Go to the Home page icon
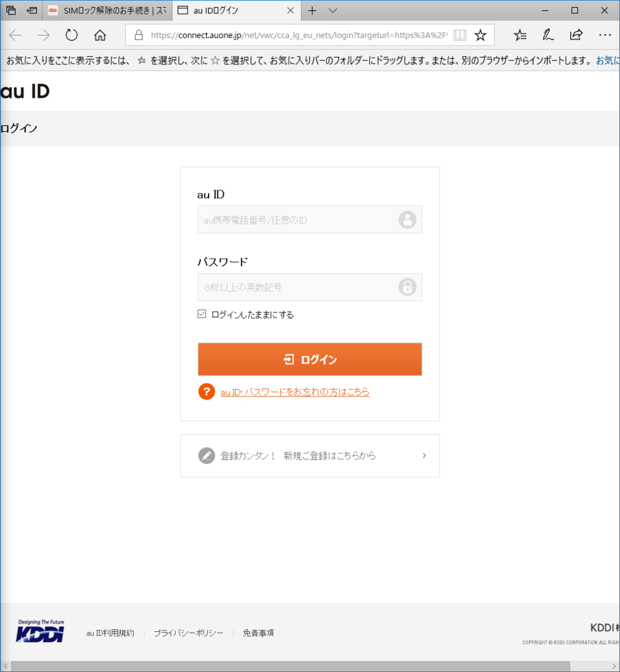Screen dimensions: 620x672 coord(100,35)
